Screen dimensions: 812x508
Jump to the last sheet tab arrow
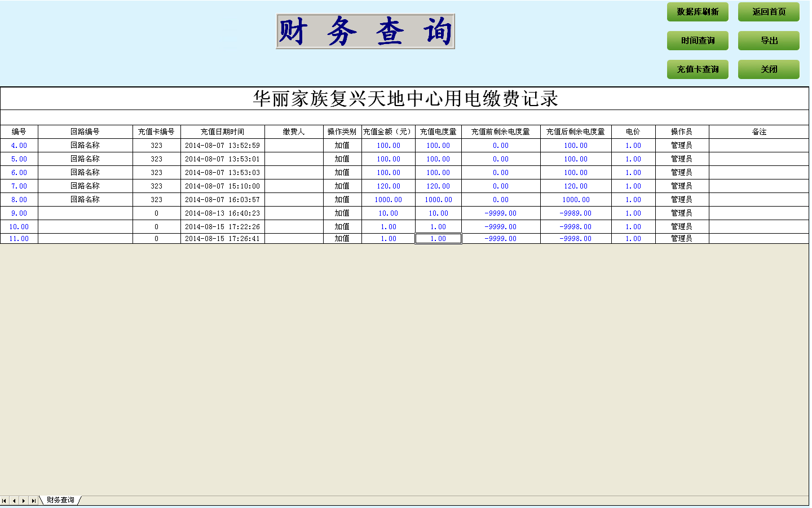pos(33,501)
